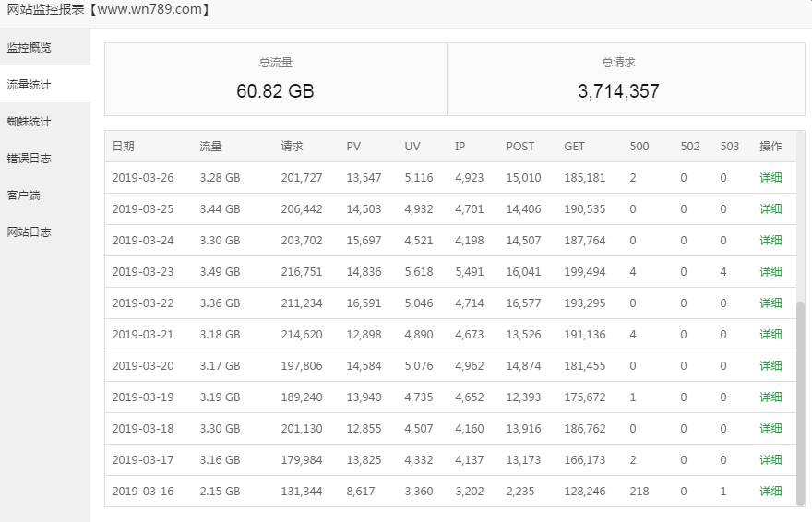Click 详细 link for 2019-03-26
Viewport: 812px width, 522px height.
pos(770,178)
